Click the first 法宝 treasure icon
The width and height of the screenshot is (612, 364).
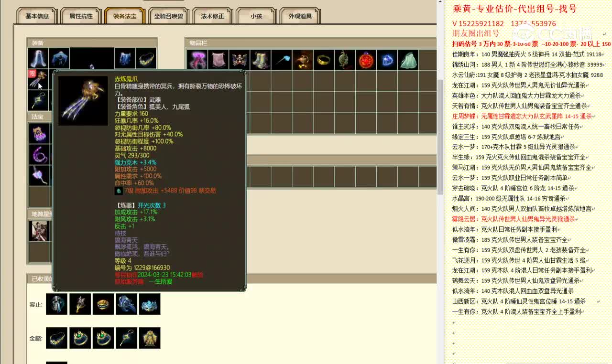point(39,133)
